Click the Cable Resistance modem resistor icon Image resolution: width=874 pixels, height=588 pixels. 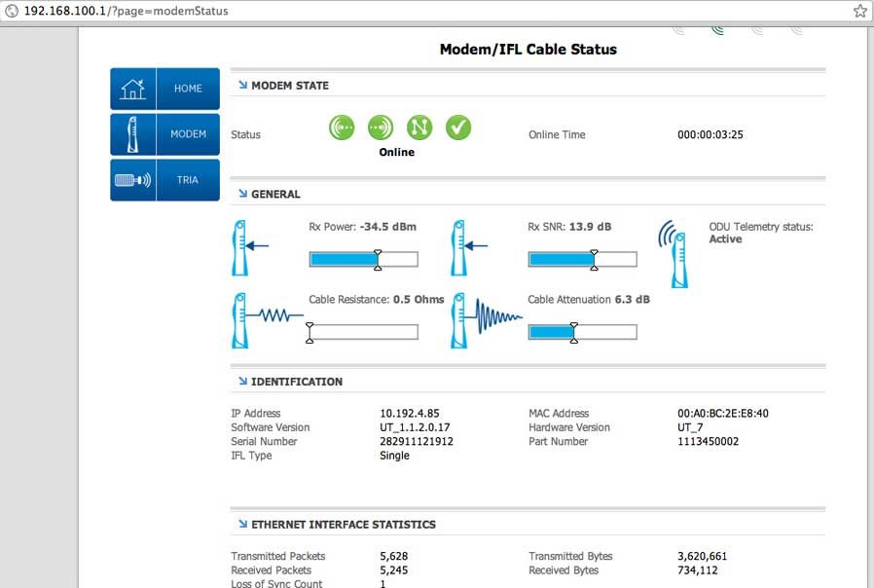coord(267,320)
